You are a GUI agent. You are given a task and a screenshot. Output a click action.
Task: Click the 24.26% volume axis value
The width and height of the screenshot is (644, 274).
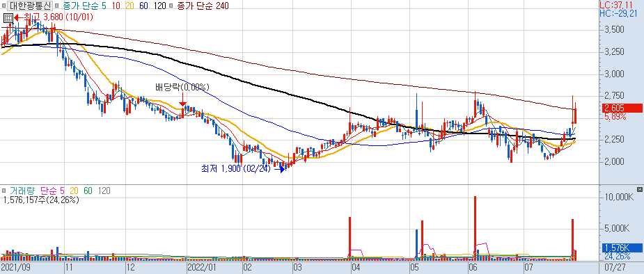pyautogui.click(x=617, y=257)
